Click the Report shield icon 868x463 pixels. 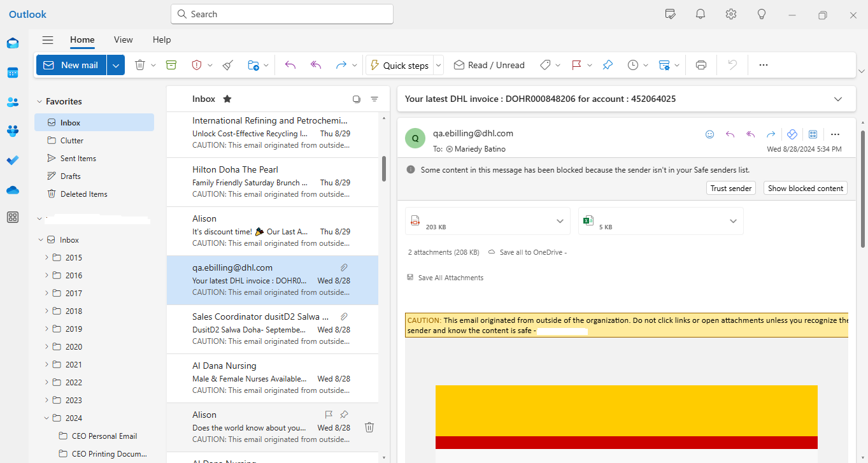[197, 65]
